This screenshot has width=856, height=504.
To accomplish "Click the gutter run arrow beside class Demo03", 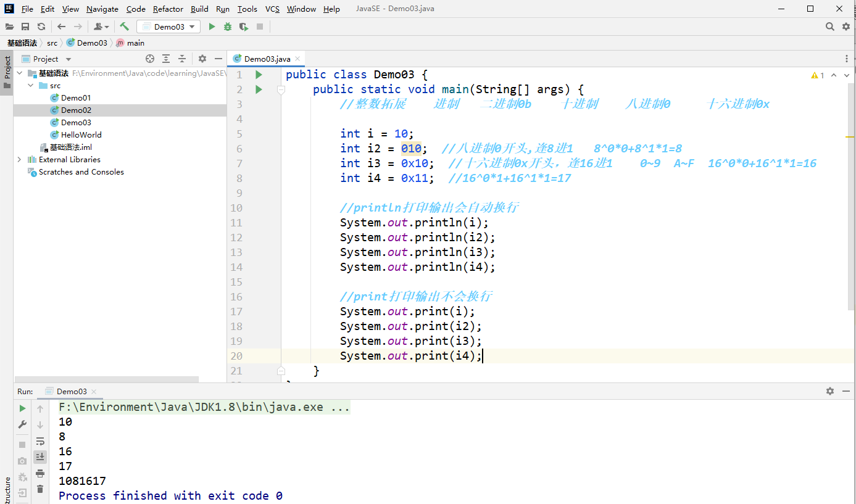I will click(259, 75).
